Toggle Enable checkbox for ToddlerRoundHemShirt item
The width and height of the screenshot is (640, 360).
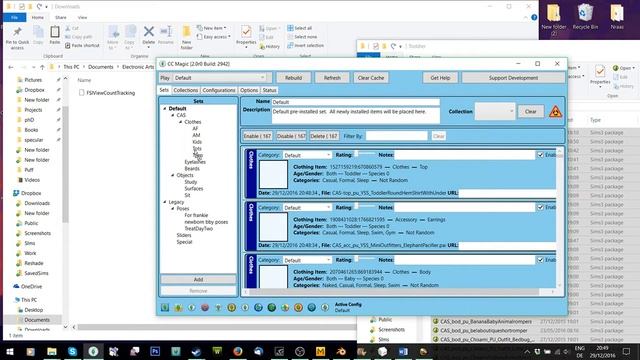tap(540, 155)
